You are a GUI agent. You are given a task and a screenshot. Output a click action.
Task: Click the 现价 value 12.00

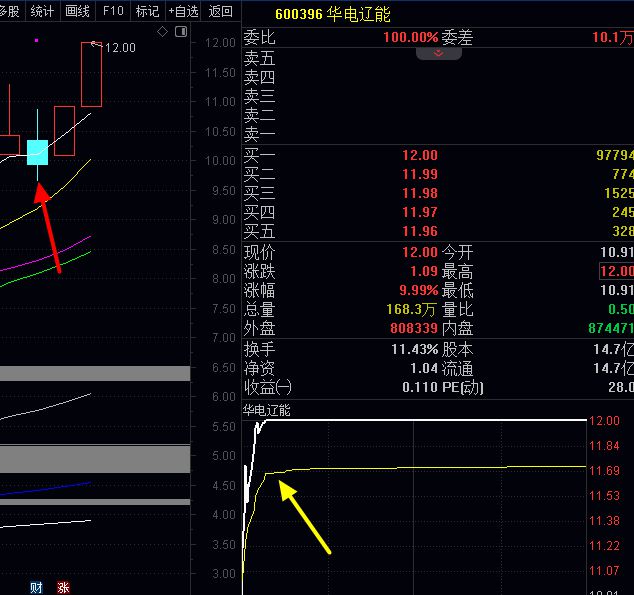click(x=420, y=252)
